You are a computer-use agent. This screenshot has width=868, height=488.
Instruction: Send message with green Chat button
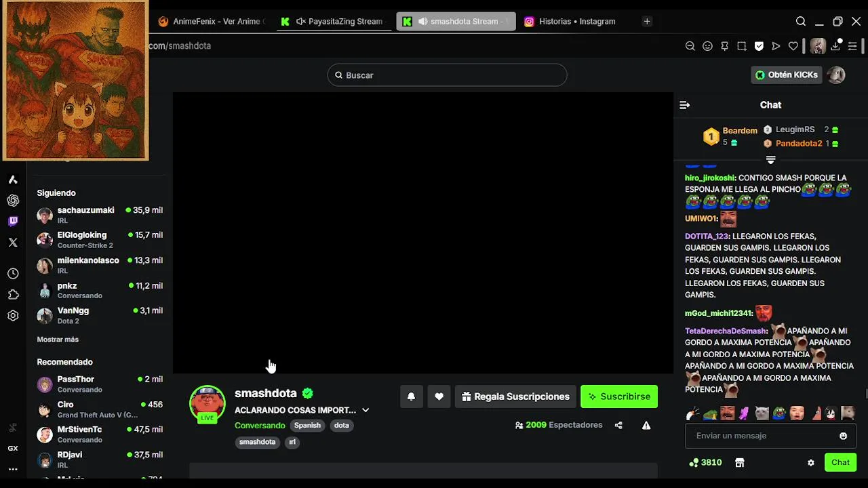pos(840,463)
